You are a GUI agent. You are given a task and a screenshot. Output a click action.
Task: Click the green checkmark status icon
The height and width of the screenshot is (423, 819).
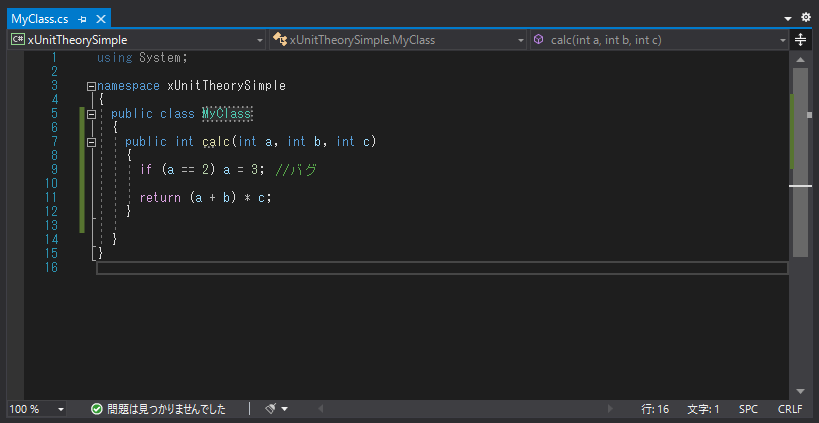pos(97,409)
